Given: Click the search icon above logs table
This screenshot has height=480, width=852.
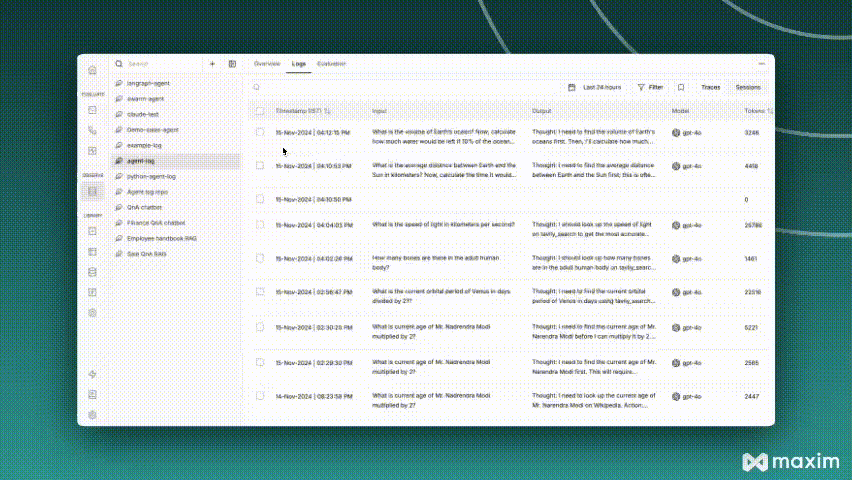Looking at the screenshot, I should click(x=256, y=87).
